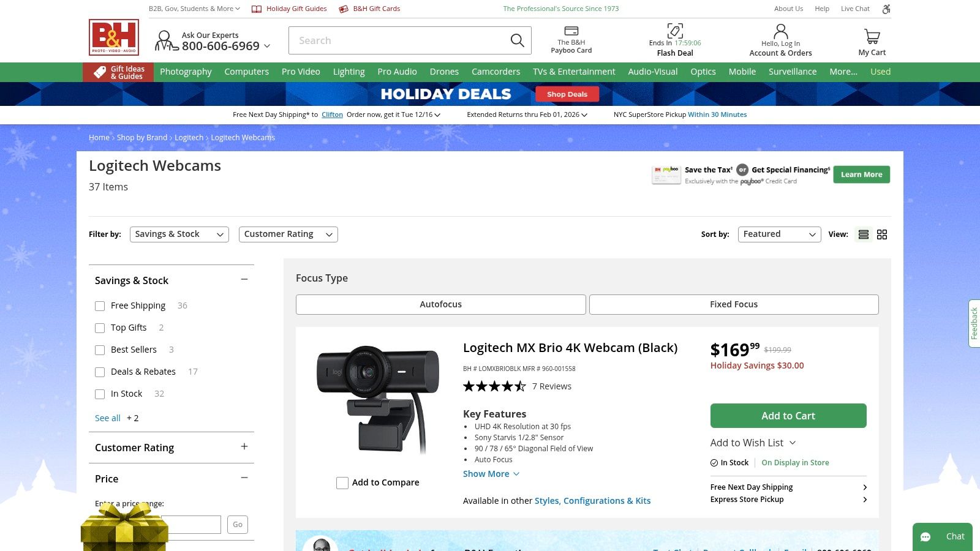Click the B&H logo
The image size is (980, 551).
(x=113, y=37)
